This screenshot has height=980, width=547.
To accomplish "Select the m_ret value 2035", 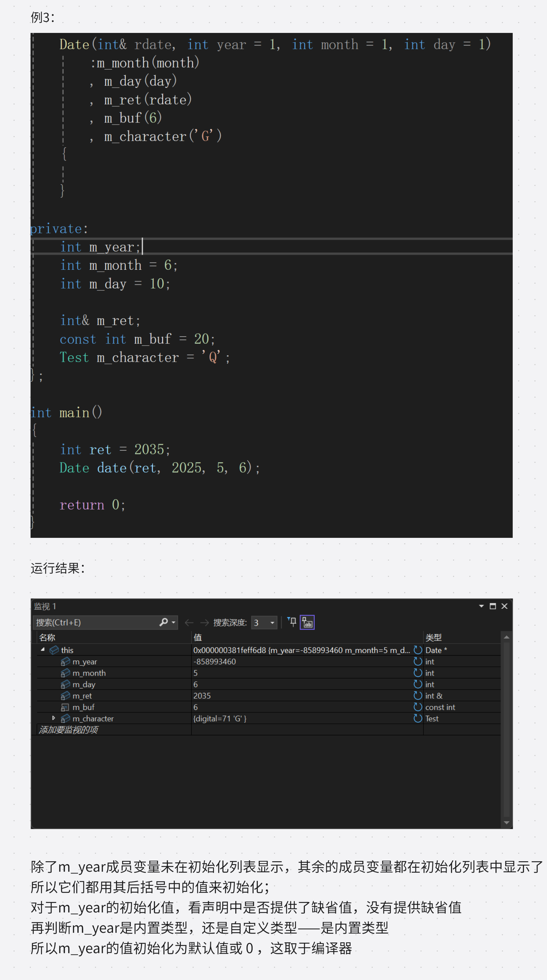I will [x=202, y=696].
